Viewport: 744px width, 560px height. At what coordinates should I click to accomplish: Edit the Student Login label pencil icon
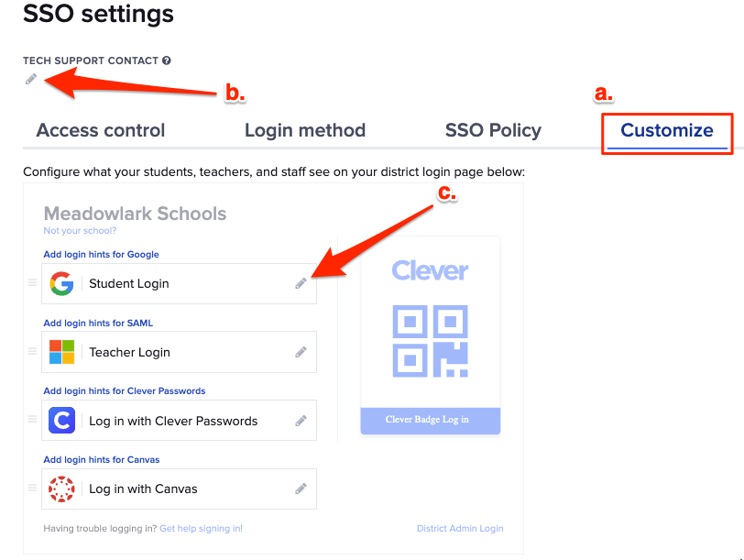coord(301,283)
